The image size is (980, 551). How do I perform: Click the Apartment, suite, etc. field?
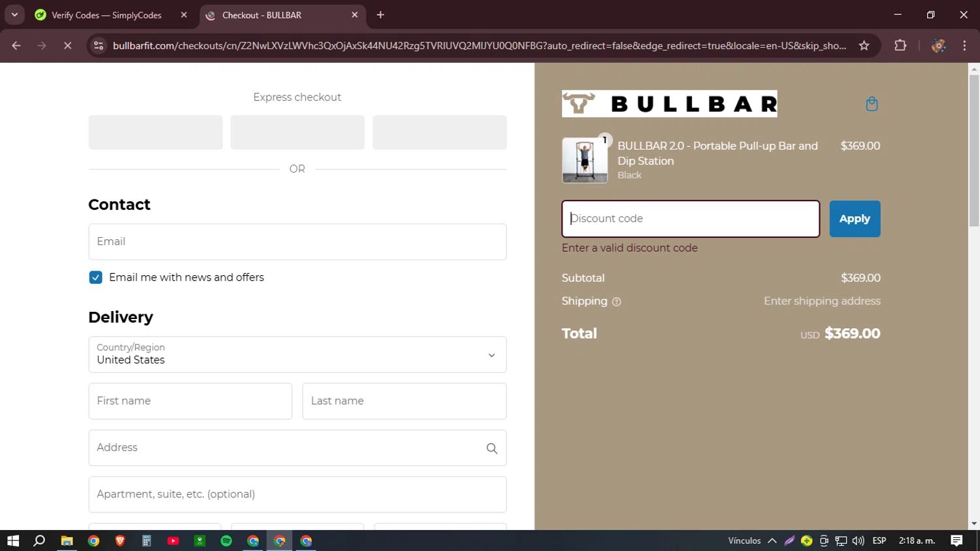click(297, 494)
